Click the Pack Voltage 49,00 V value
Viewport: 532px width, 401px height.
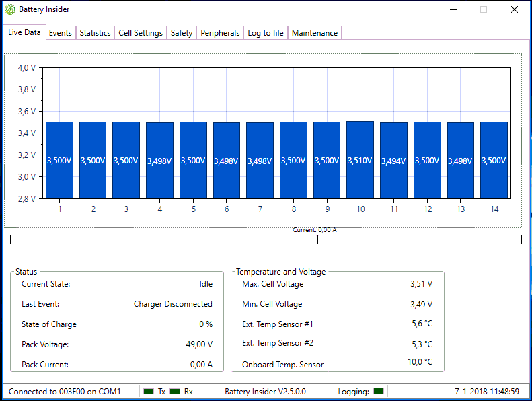[x=199, y=344]
